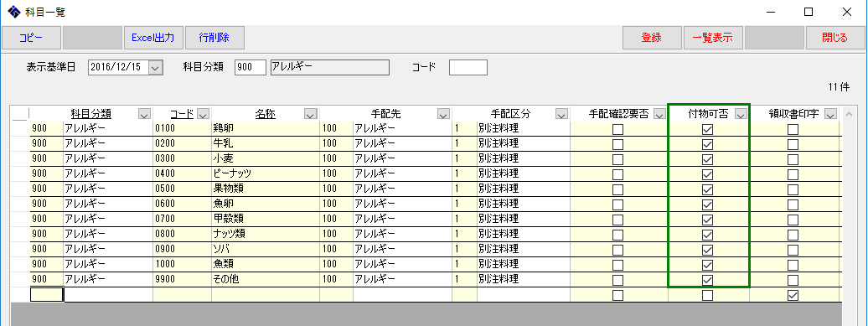Click the 一覧表示 button
Viewport: 868px width, 326px height.
[x=713, y=38]
